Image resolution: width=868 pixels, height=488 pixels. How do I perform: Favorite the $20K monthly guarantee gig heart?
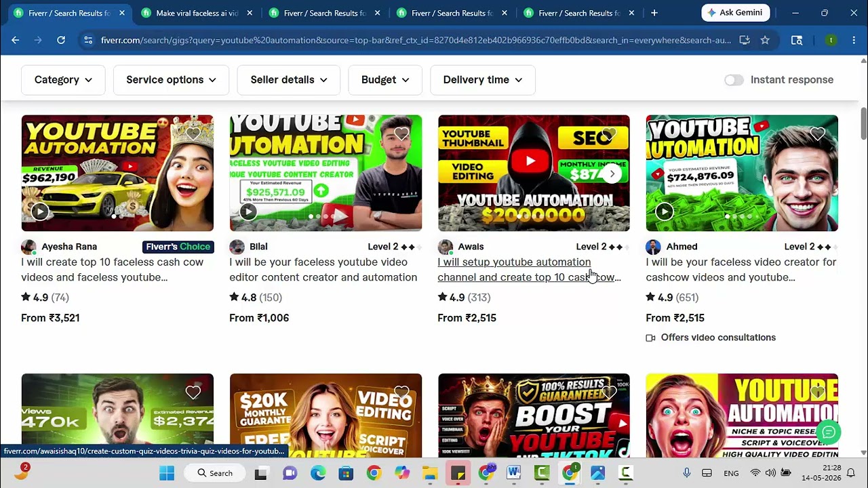click(x=401, y=392)
